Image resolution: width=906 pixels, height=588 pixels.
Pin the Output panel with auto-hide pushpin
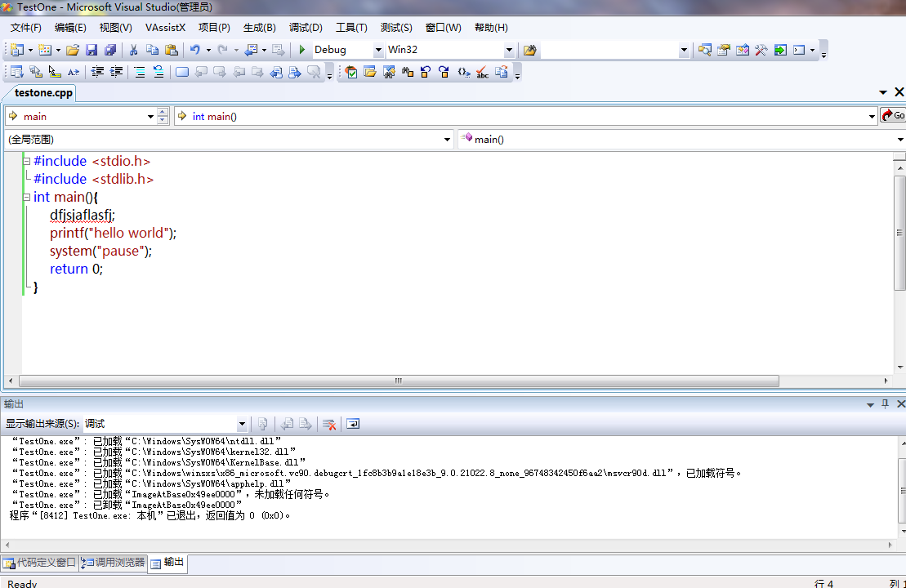click(x=886, y=404)
